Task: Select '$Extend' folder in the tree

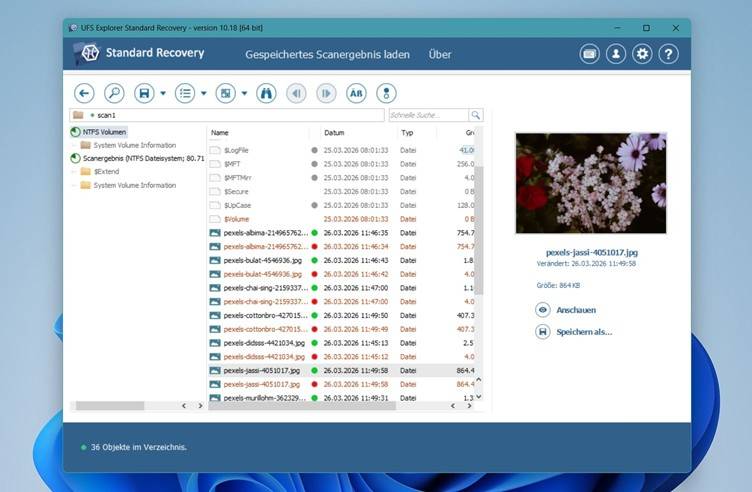Action: (107, 171)
